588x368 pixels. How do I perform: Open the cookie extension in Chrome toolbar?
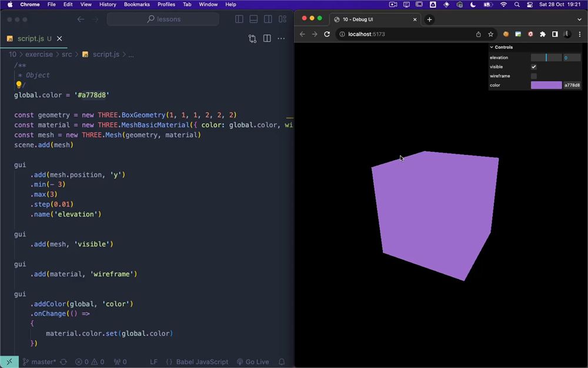(506, 34)
